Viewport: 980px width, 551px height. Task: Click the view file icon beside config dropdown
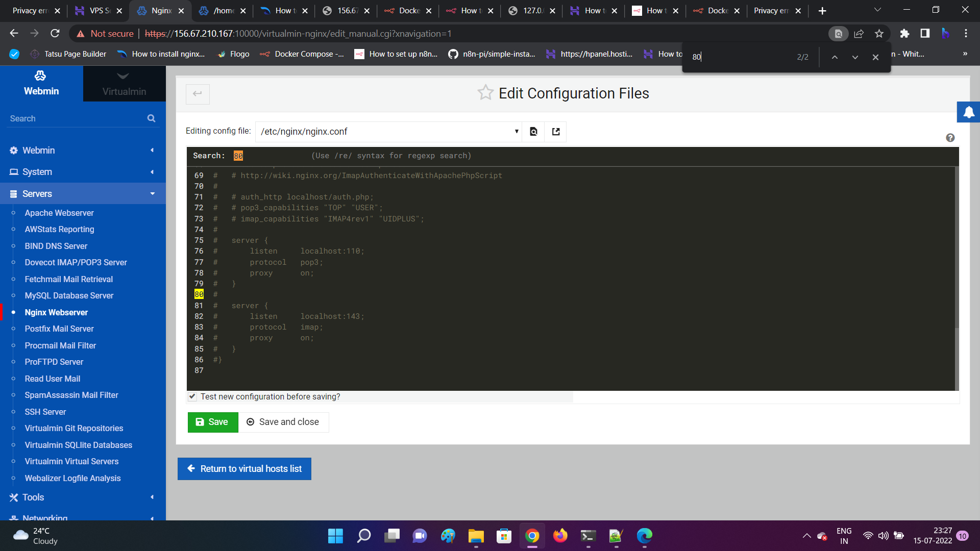(x=533, y=132)
